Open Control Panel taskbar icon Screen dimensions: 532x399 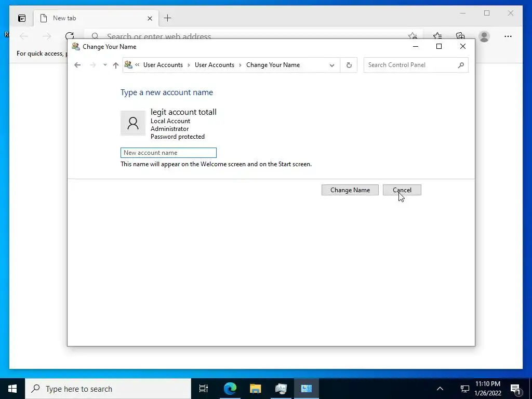click(307, 389)
